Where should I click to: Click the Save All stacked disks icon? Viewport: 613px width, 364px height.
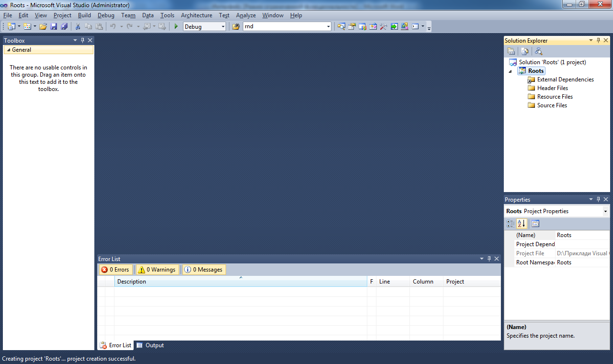pos(64,26)
